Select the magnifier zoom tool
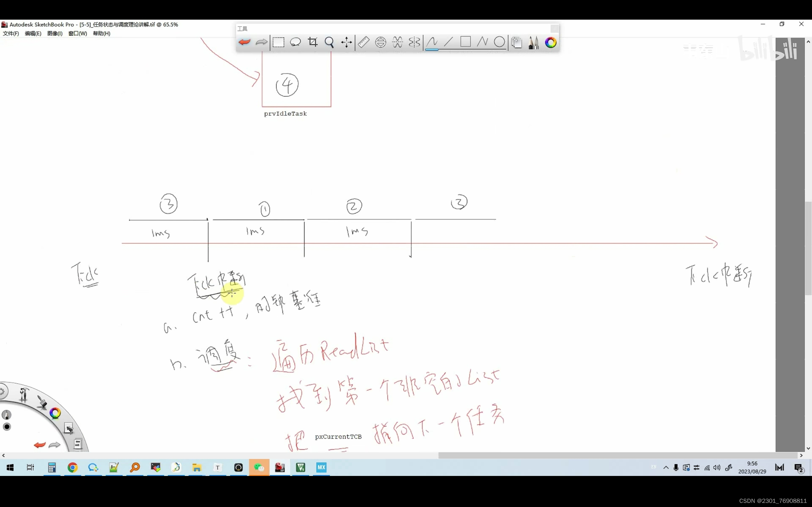Screen dimensions: 812x507 pos(329,42)
